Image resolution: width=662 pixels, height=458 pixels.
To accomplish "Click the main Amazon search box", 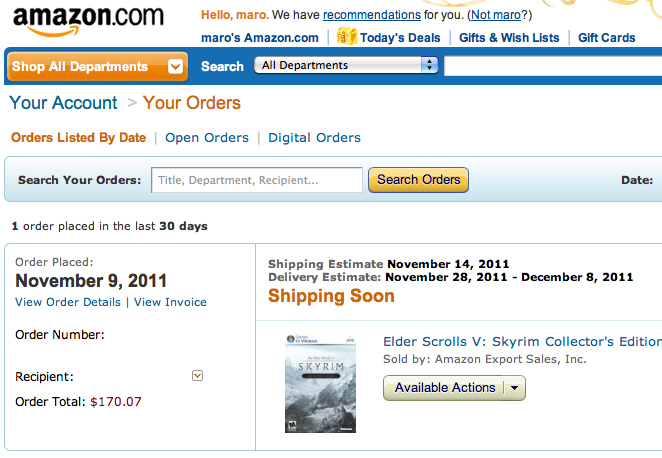I will (552, 66).
